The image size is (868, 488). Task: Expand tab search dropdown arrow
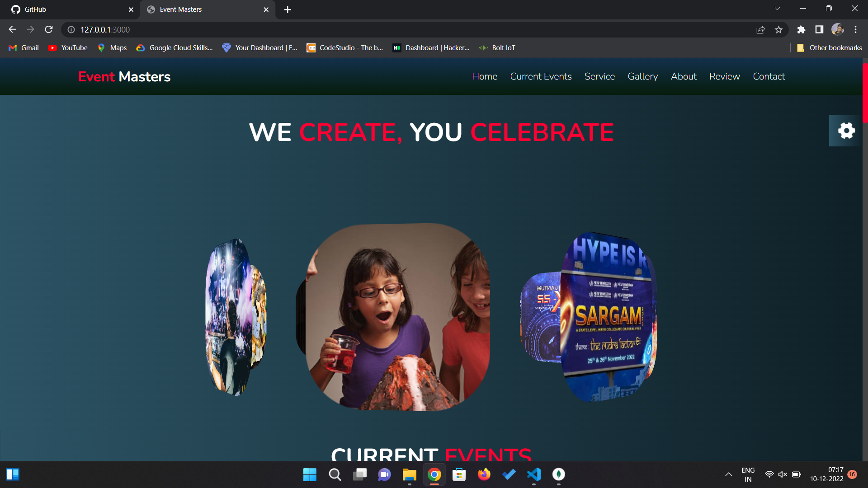777,9
